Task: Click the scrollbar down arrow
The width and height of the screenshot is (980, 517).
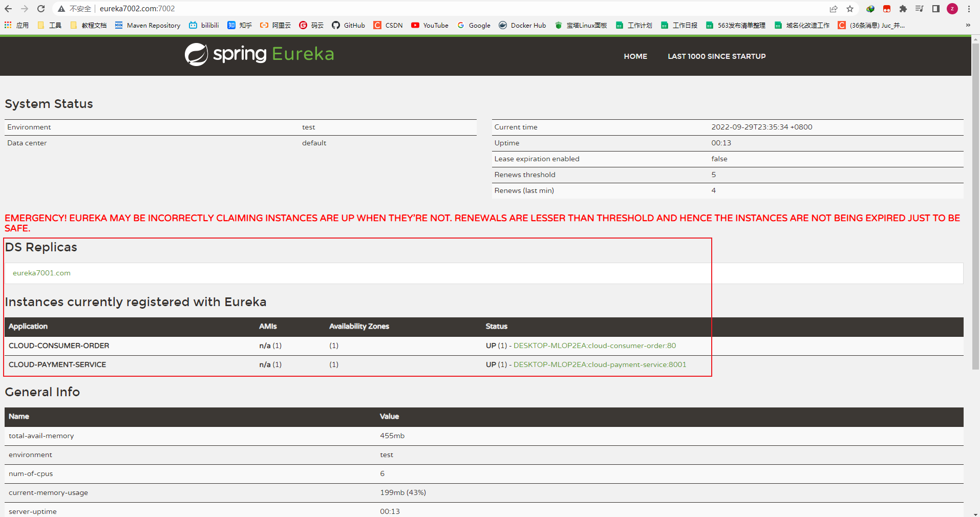Action: (975, 513)
